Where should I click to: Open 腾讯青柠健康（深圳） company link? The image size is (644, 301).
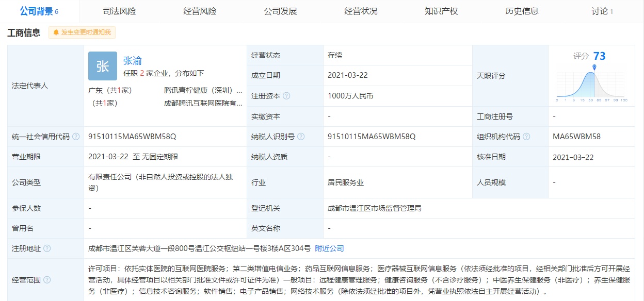(203, 90)
